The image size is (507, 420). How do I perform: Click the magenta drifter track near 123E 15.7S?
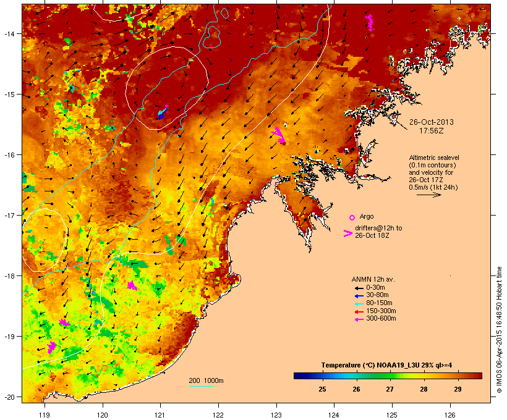(x=279, y=136)
